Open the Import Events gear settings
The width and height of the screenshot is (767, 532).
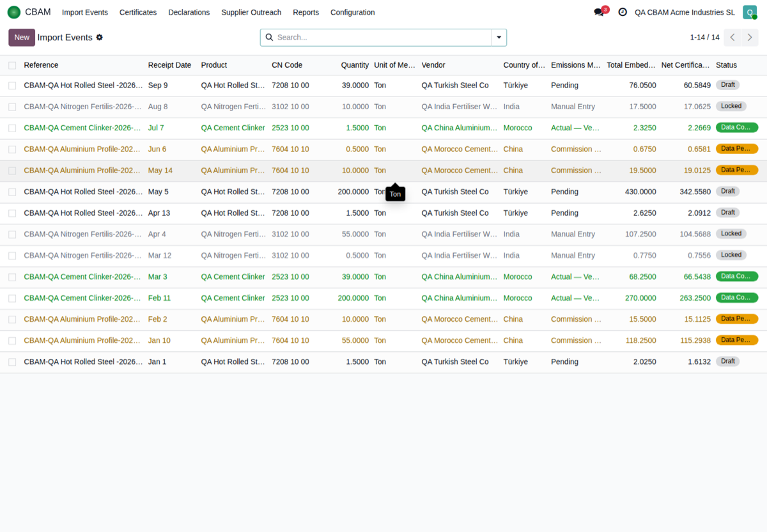99,38
